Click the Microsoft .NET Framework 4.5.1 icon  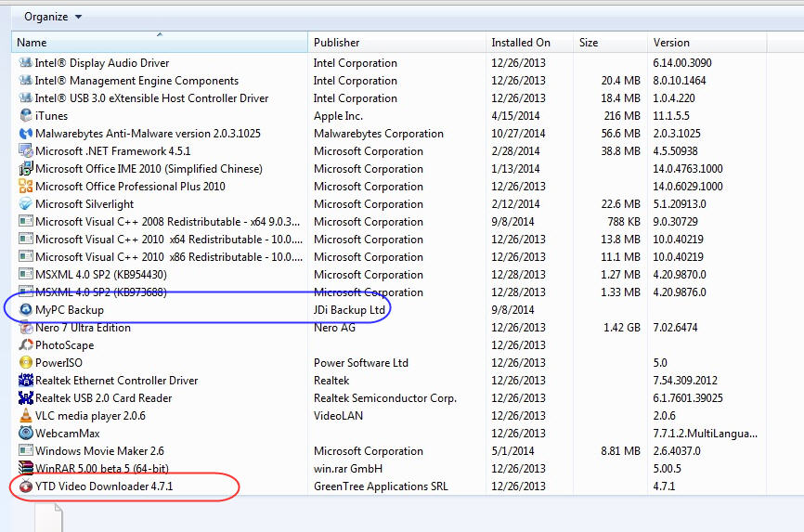point(26,150)
